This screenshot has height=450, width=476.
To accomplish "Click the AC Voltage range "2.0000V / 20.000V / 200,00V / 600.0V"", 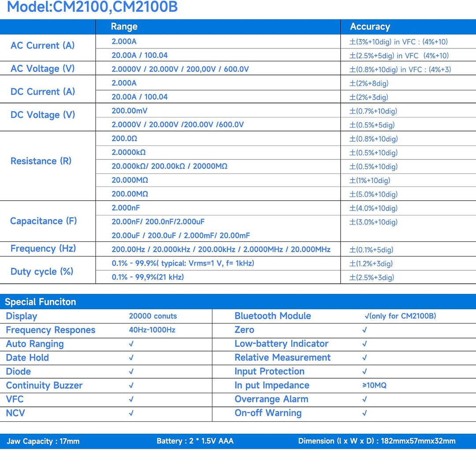I will pos(180,69).
